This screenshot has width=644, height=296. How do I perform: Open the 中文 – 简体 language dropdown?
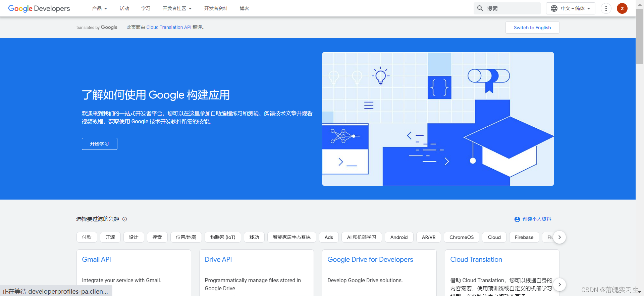point(571,8)
